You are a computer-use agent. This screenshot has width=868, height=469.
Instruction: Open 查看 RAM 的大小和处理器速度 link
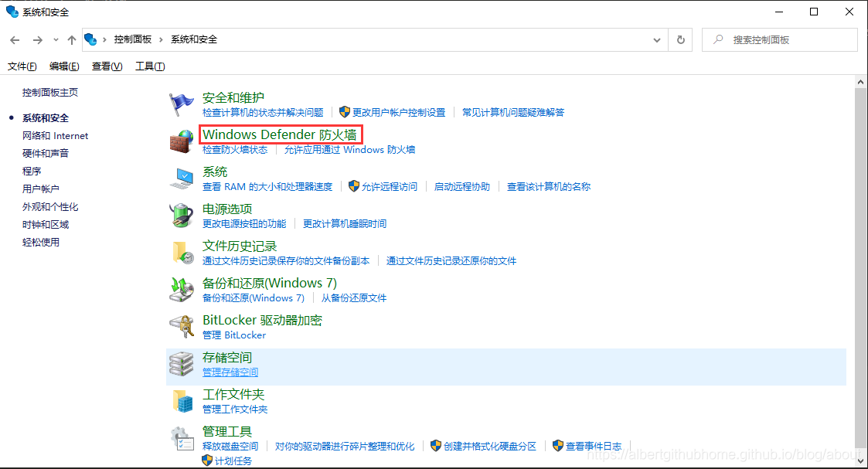click(267, 186)
